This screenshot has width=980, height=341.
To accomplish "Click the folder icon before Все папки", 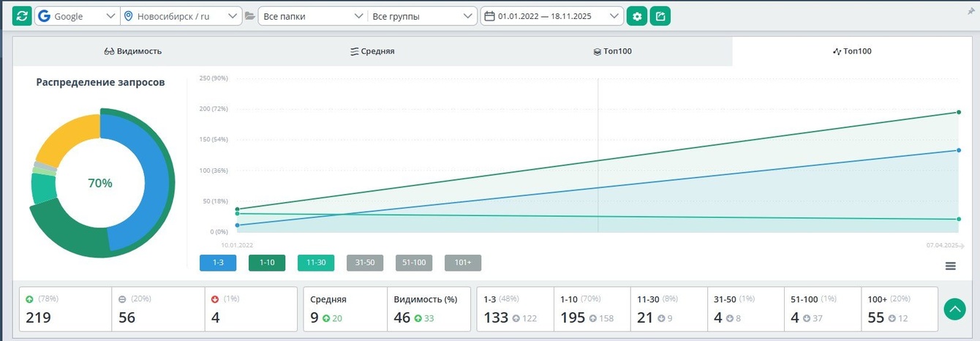I will (x=250, y=16).
